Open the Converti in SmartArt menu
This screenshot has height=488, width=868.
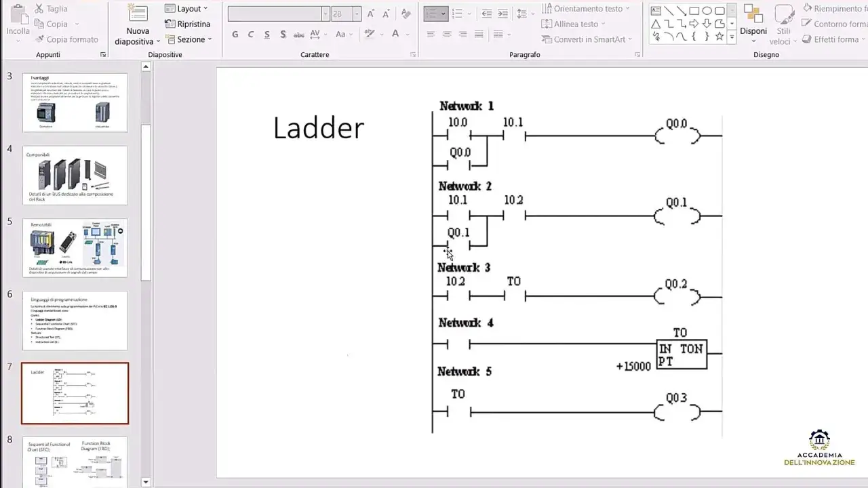click(587, 39)
